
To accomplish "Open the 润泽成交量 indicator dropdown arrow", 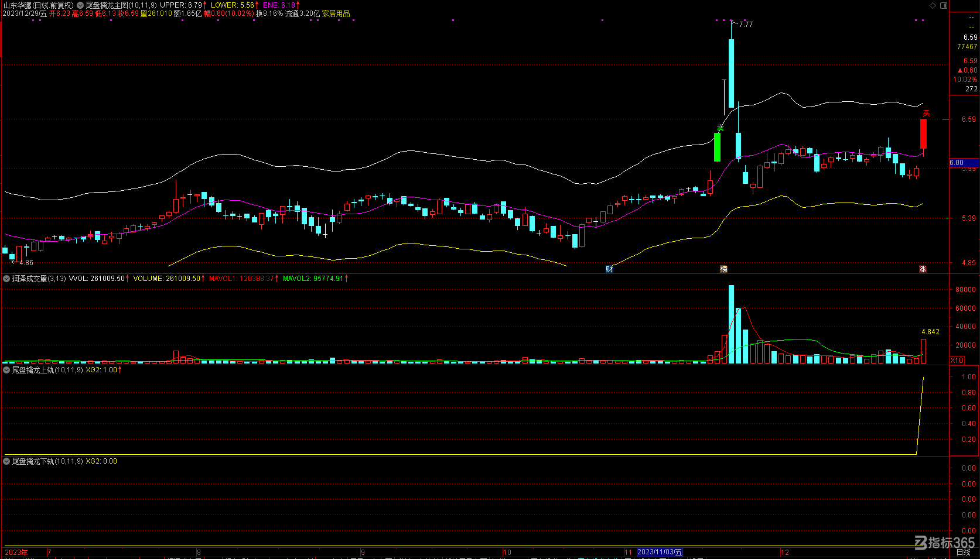I will pyautogui.click(x=6, y=279).
